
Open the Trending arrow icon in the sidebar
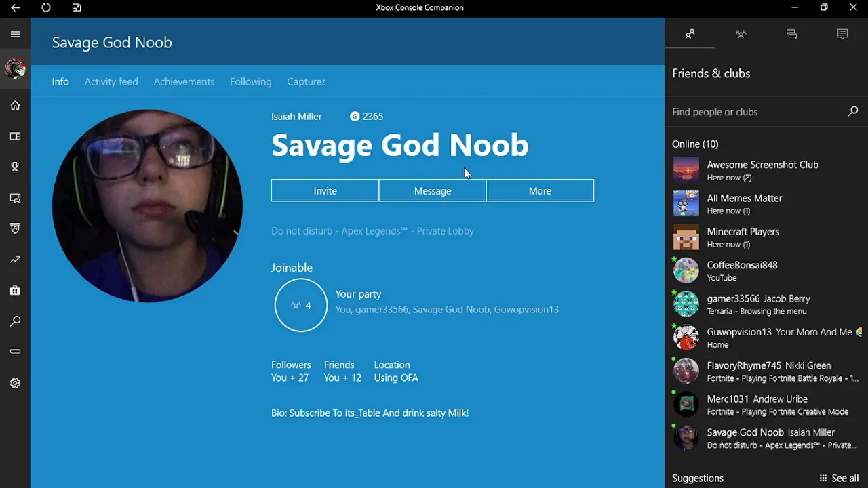click(x=15, y=260)
